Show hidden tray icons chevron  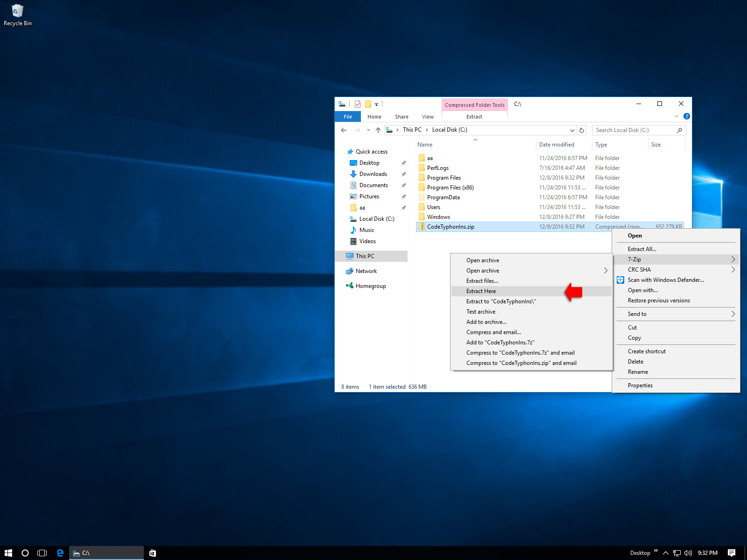click(x=666, y=553)
